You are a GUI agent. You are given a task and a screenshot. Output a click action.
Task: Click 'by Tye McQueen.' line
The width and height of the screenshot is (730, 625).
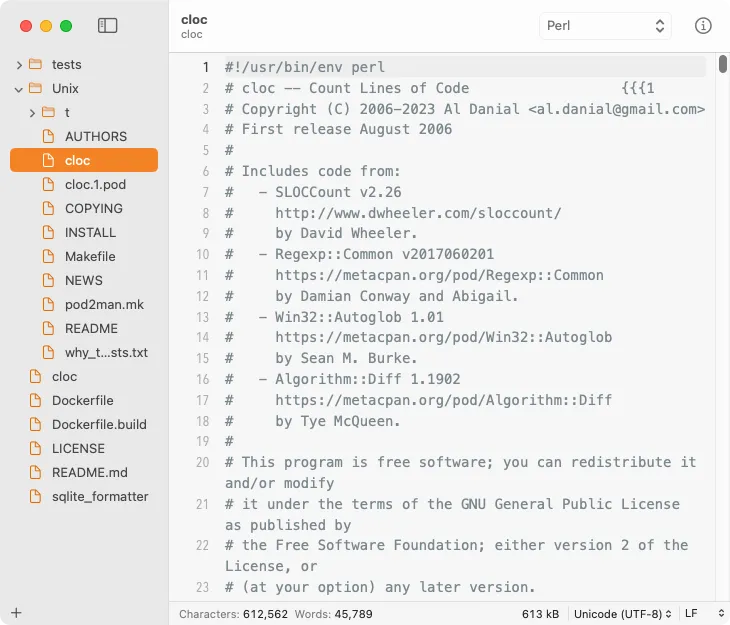point(338,421)
